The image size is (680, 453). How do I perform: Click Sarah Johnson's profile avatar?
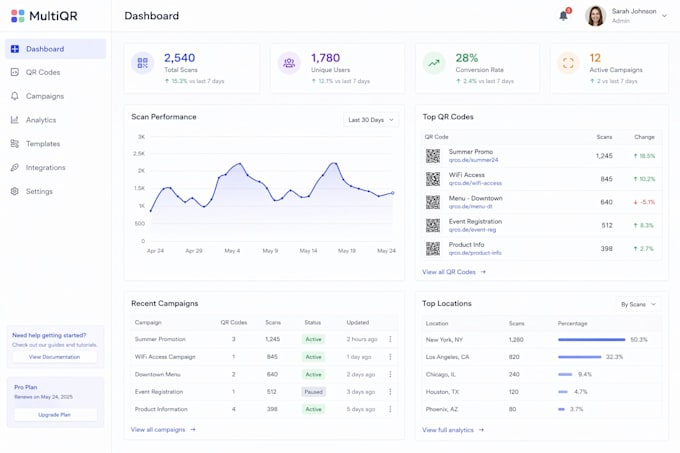pos(595,16)
